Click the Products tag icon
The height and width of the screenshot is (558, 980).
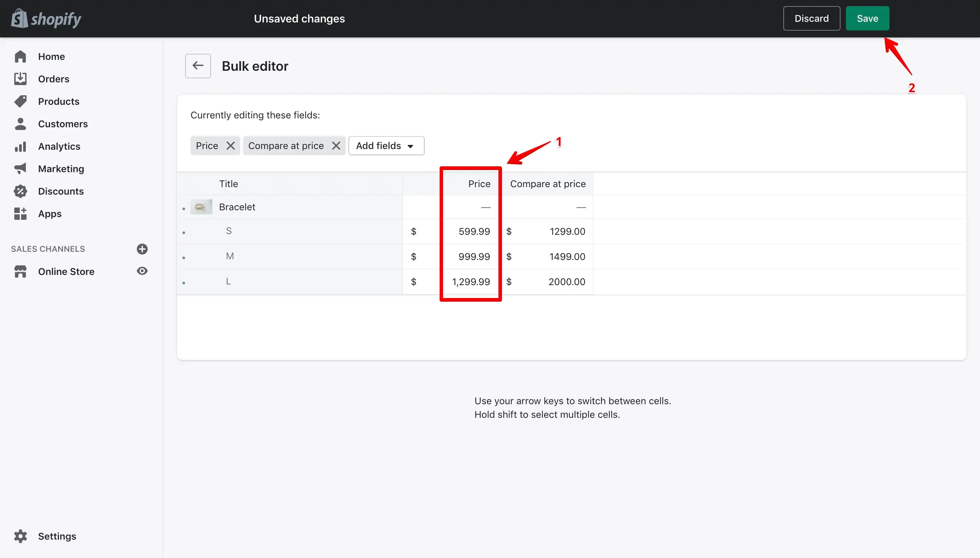(20, 101)
